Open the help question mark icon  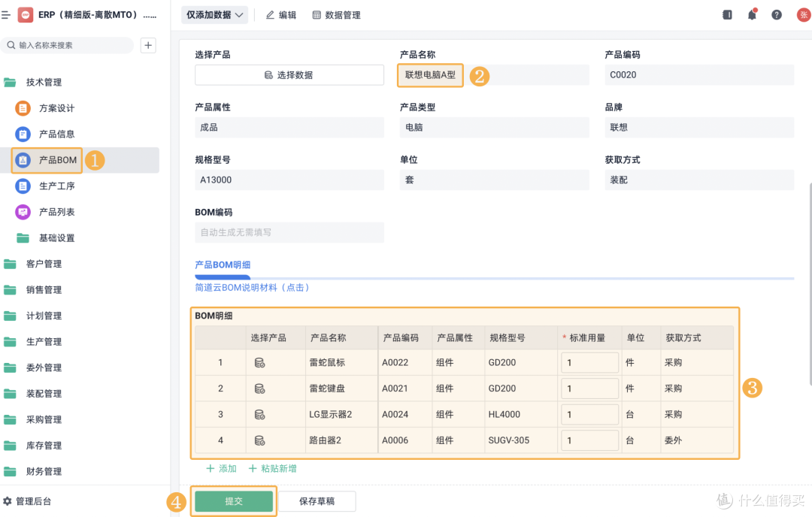(x=776, y=14)
